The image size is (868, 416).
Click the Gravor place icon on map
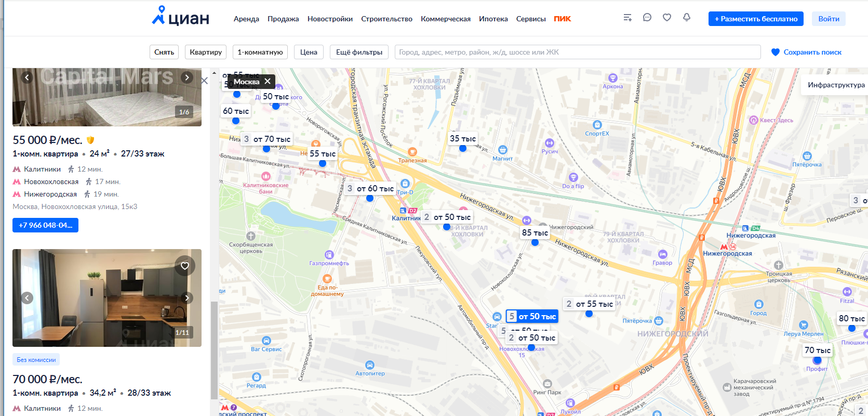663,254
